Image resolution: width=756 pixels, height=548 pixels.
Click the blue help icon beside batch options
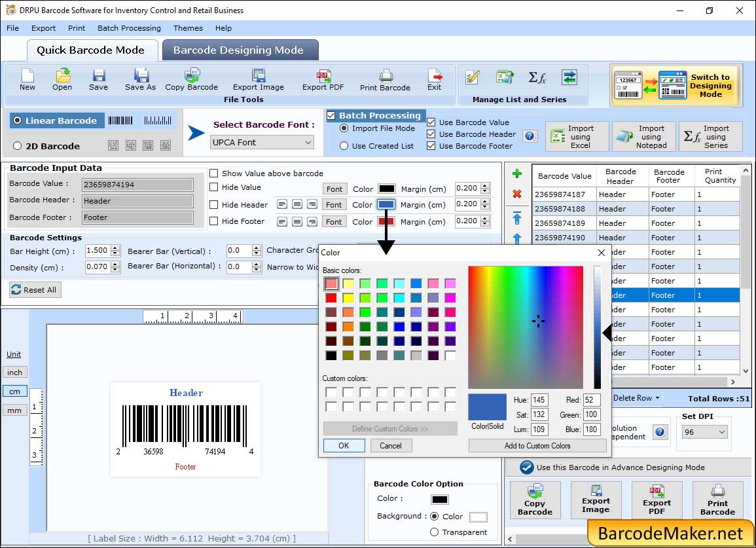pyautogui.click(x=530, y=136)
